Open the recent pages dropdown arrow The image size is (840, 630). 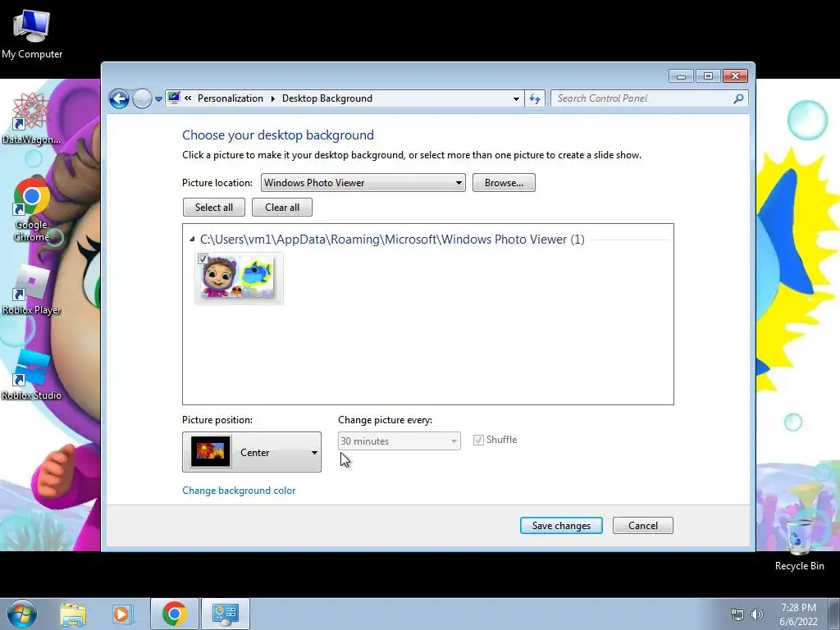click(x=158, y=99)
